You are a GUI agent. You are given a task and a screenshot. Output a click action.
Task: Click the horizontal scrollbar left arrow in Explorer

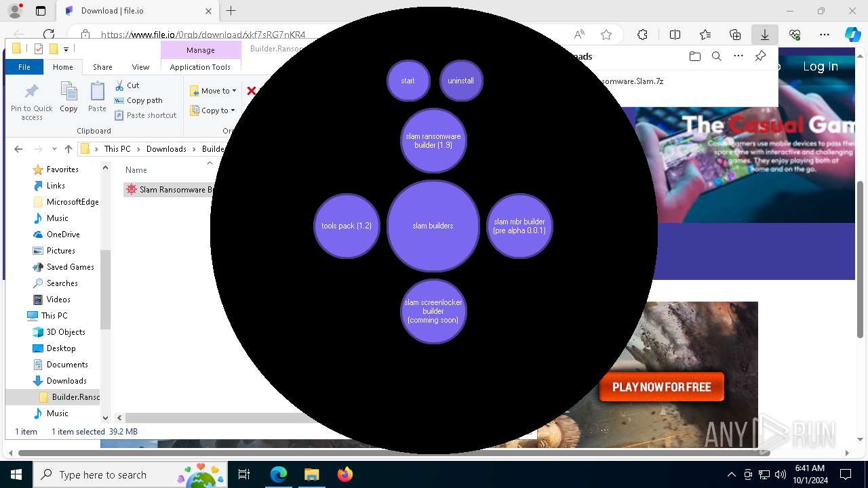click(x=119, y=418)
